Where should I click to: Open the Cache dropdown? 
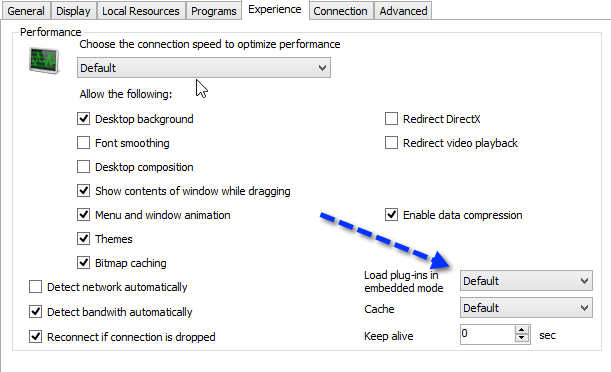[526, 308]
